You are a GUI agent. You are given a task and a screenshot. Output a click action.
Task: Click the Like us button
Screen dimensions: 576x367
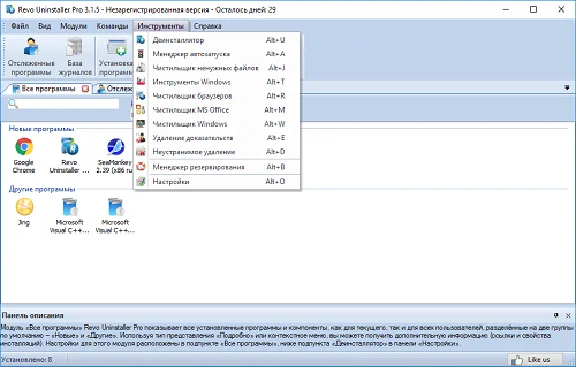(535, 360)
